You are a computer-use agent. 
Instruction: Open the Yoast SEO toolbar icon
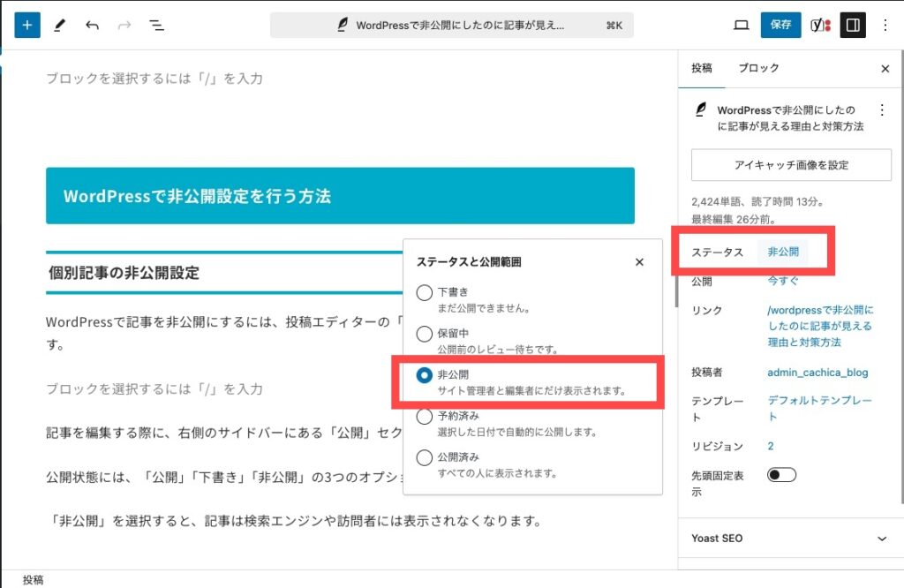820,26
